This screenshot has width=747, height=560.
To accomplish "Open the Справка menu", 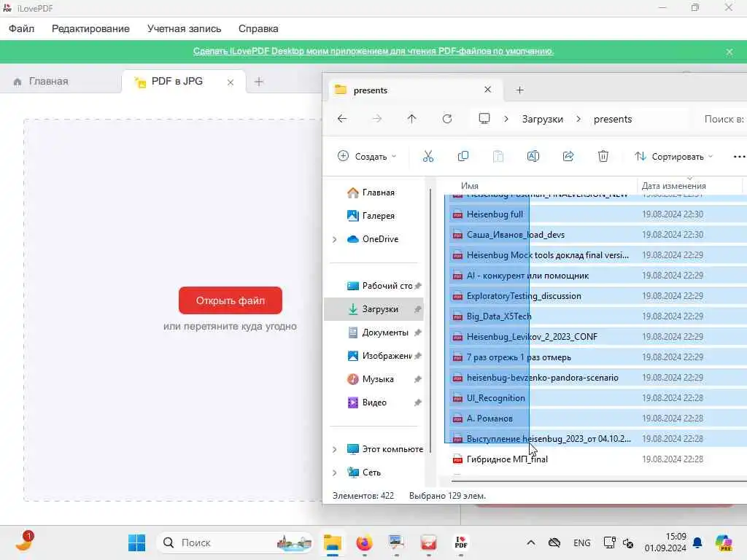I will click(258, 28).
